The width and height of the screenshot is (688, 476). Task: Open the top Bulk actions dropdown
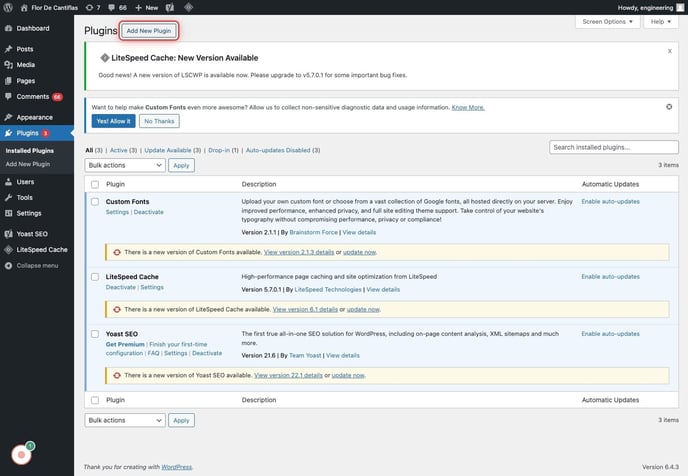tap(125, 165)
